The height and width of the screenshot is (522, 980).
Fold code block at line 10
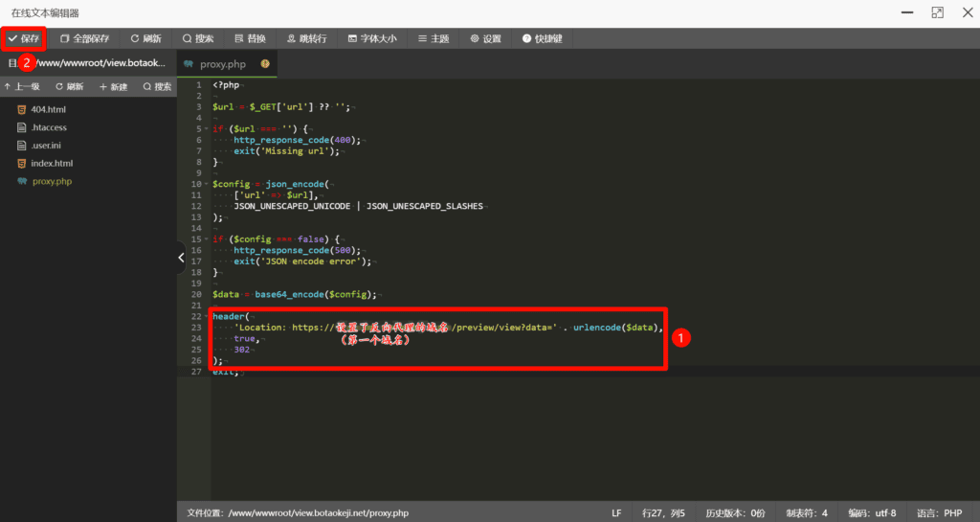[207, 185]
